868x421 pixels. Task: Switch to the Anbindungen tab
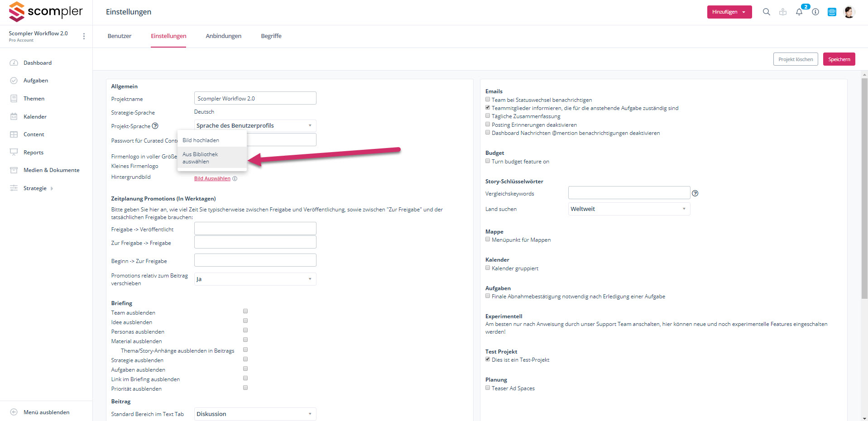click(x=223, y=36)
